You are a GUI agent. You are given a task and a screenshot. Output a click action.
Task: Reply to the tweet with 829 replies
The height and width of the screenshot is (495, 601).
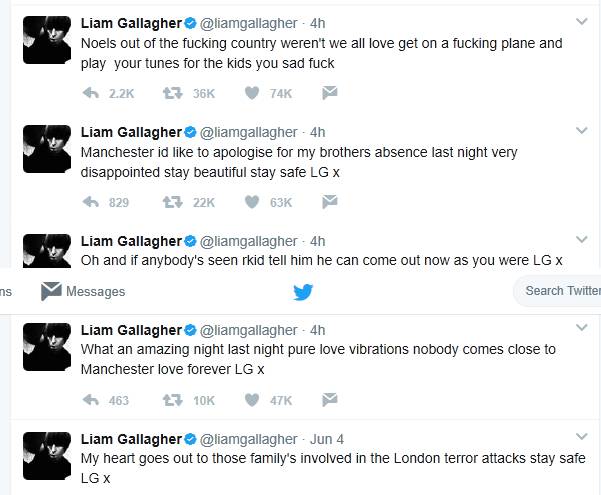pyautogui.click(x=90, y=202)
